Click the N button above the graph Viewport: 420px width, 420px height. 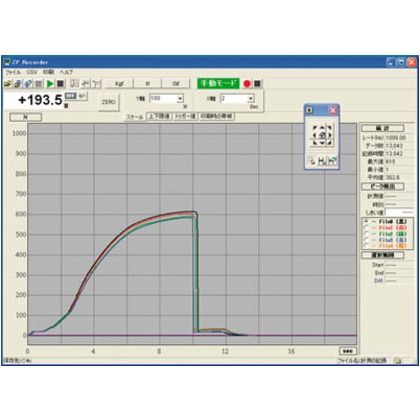25,117
